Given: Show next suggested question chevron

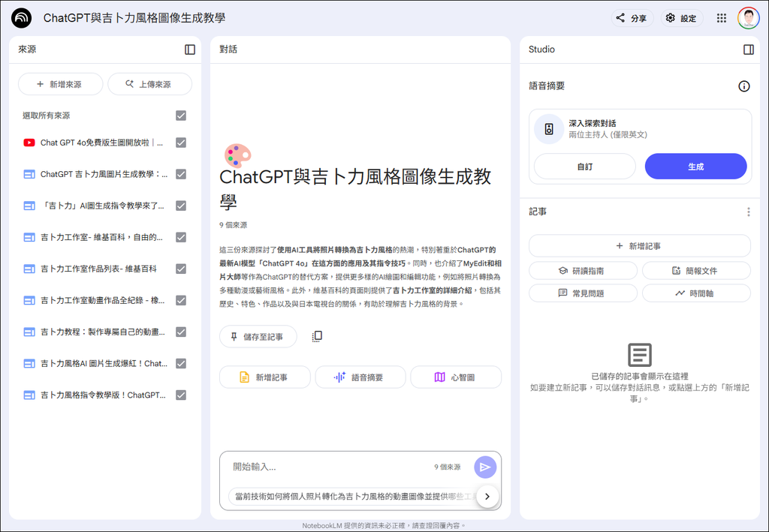Looking at the screenshot, I should [x=487, y=496].
